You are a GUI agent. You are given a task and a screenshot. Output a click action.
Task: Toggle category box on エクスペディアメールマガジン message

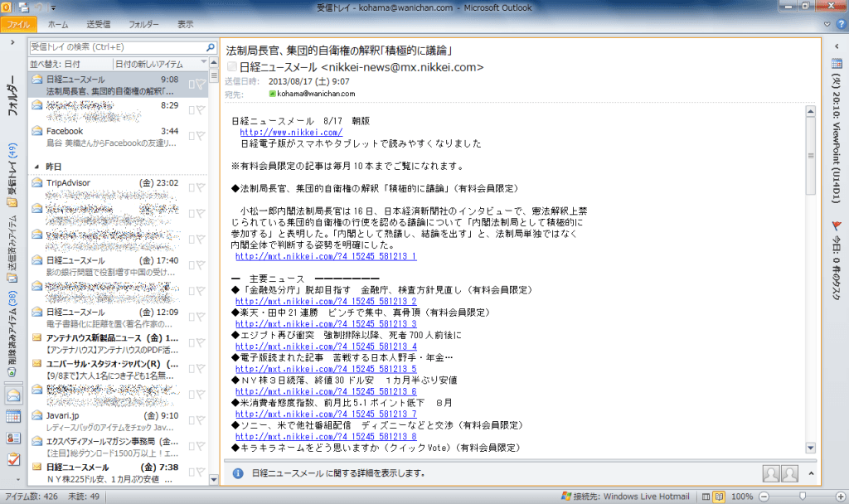click(192, 446)
